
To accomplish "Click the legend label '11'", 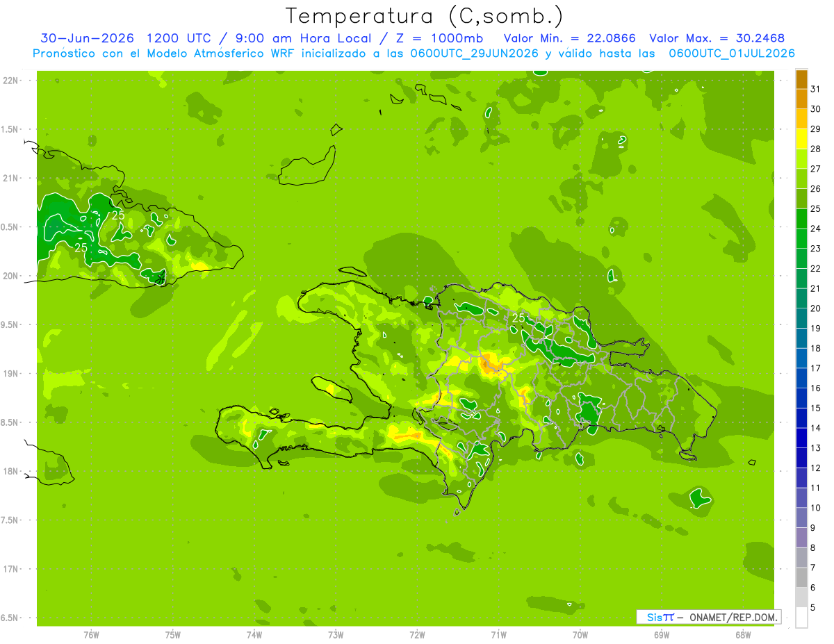I will point(816,488).
